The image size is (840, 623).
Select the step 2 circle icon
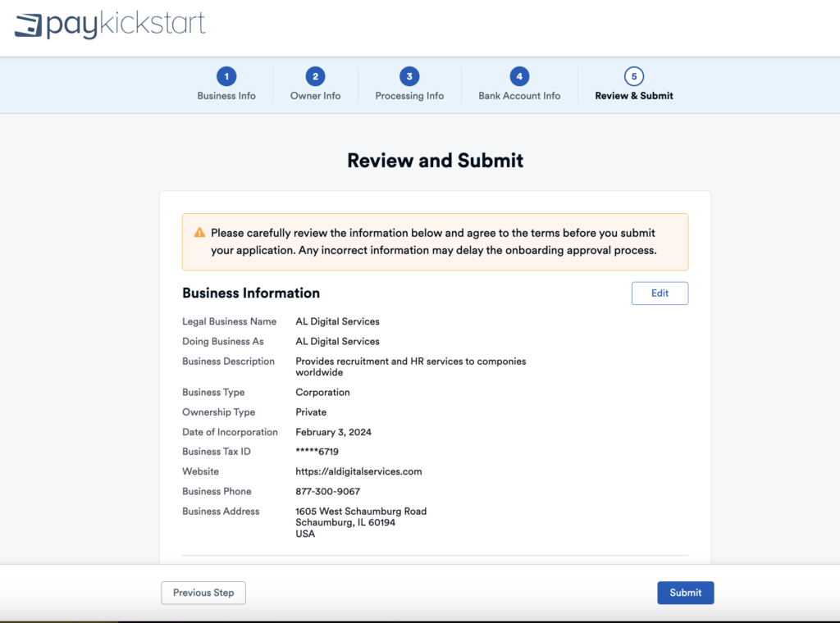(315, 76)
